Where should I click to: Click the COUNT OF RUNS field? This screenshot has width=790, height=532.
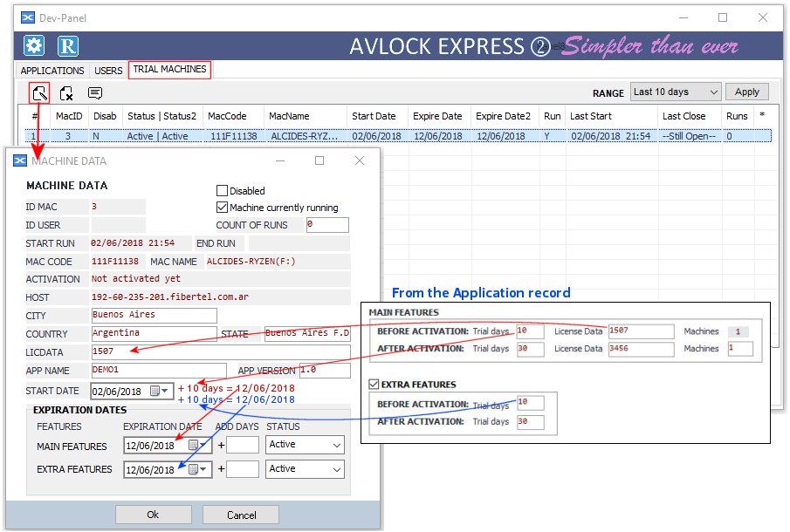pos(327,225)
